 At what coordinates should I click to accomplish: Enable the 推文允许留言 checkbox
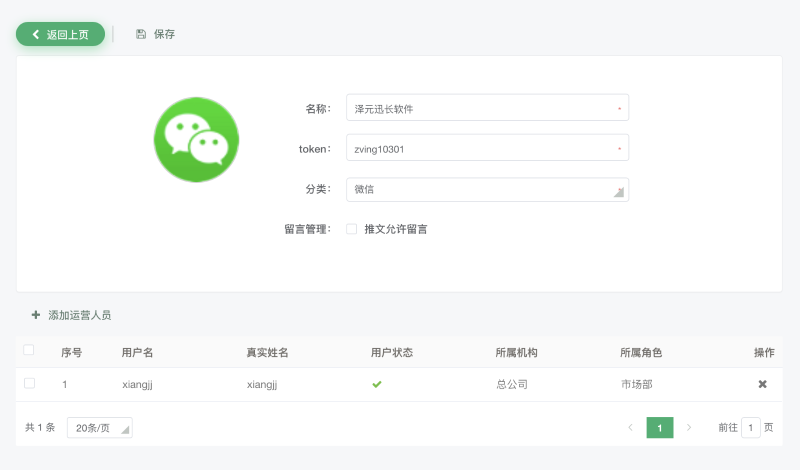[x=352, y=229]
